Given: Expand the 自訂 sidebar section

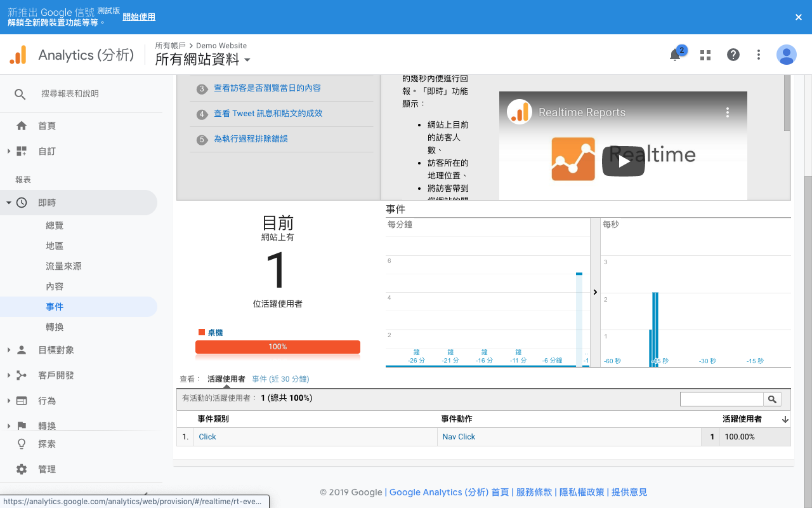Looking at the screenshot, I should [x=9, y=151].
